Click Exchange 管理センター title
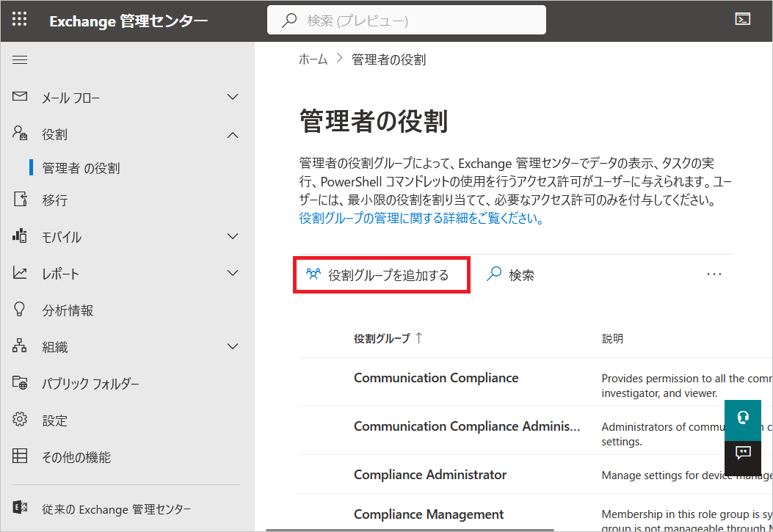The width and height of the screenshot is (773, 532). point(128,21)
